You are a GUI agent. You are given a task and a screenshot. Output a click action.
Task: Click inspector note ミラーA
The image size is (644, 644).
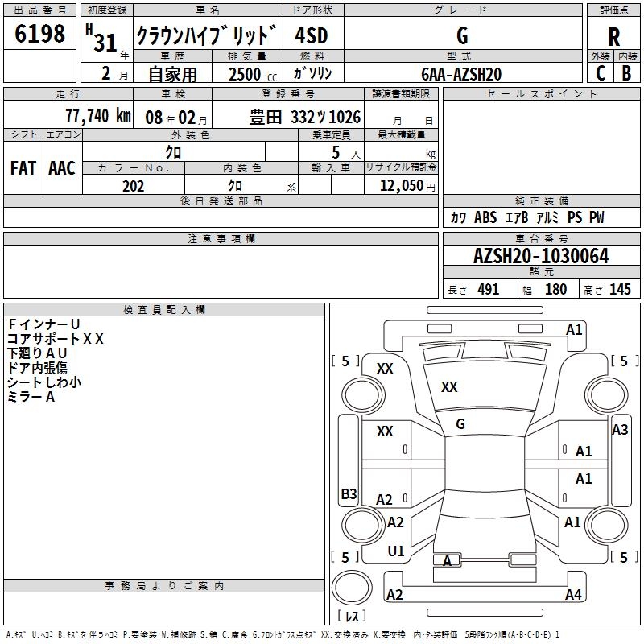(31, 397)
